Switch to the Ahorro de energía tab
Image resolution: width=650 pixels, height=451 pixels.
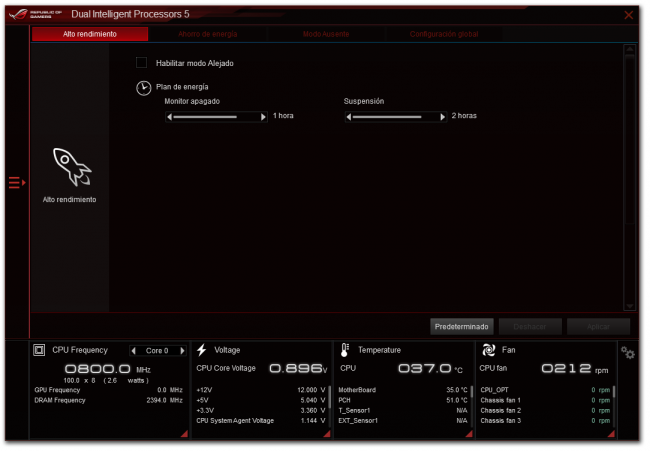point(208,34)
